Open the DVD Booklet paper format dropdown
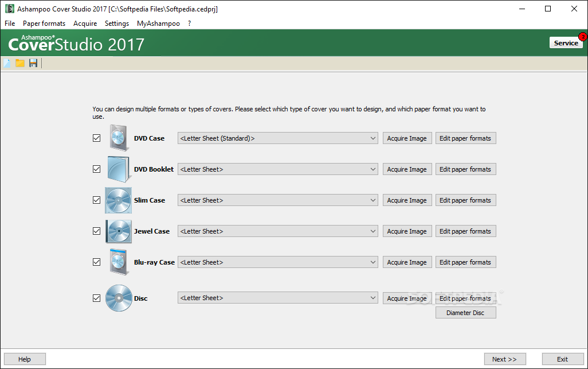Image resolution: width=588 pixels, height=369 pixels. click(277, 169)
